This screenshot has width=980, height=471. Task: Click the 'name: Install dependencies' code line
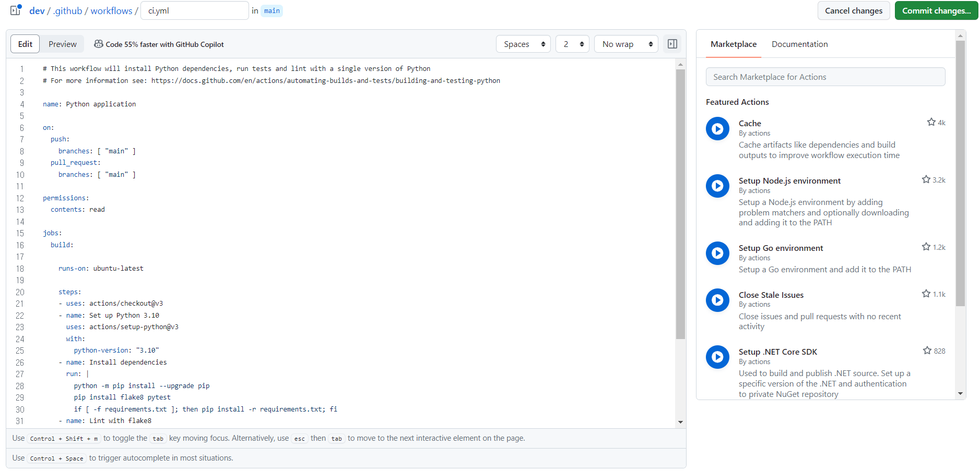[116, 363]
